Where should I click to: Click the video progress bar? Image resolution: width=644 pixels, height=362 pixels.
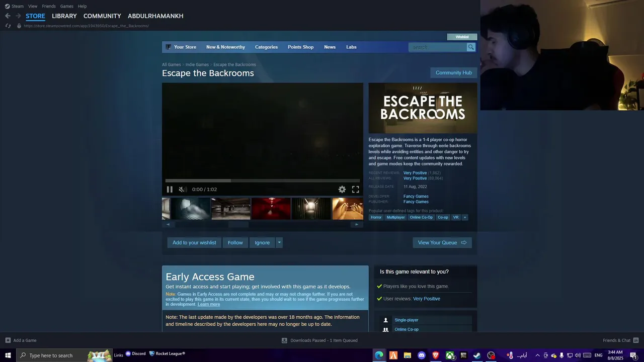point(263,180)
